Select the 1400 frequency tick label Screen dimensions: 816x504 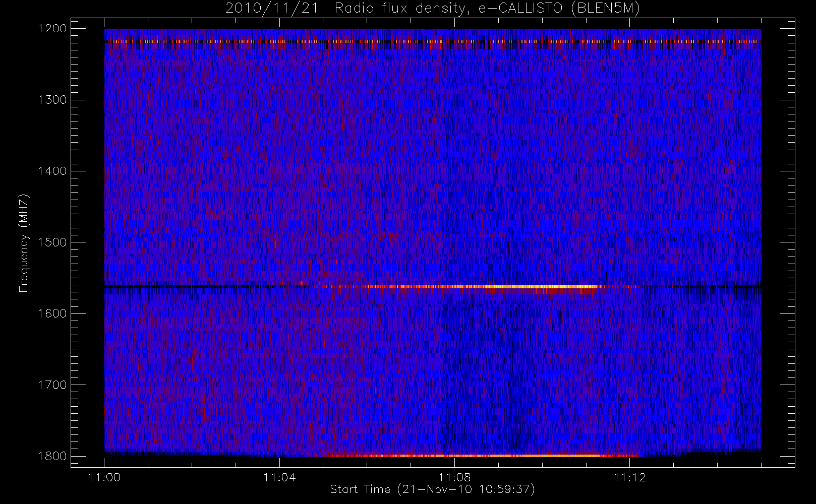[x=52, y=171]
